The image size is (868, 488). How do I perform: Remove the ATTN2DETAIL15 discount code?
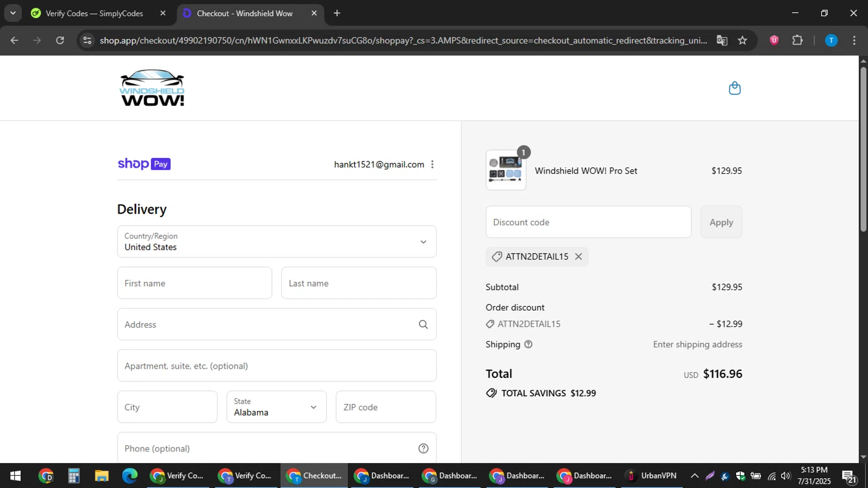coord(578,256)
